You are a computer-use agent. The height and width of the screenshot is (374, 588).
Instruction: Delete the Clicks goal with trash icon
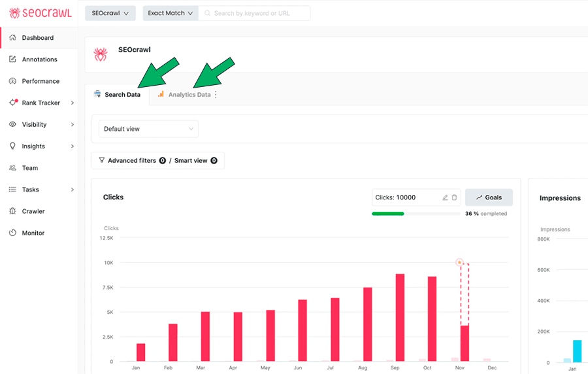click(x=455, y=197)
